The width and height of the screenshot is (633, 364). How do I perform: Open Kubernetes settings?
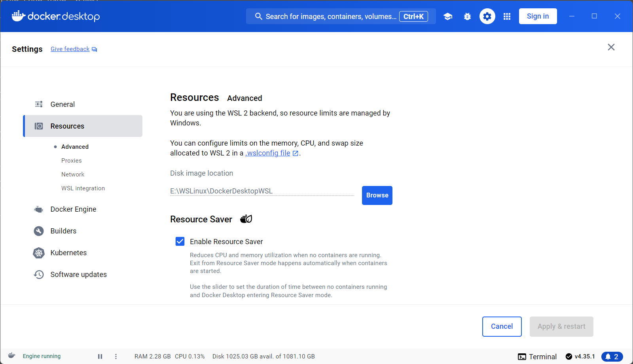83,253
